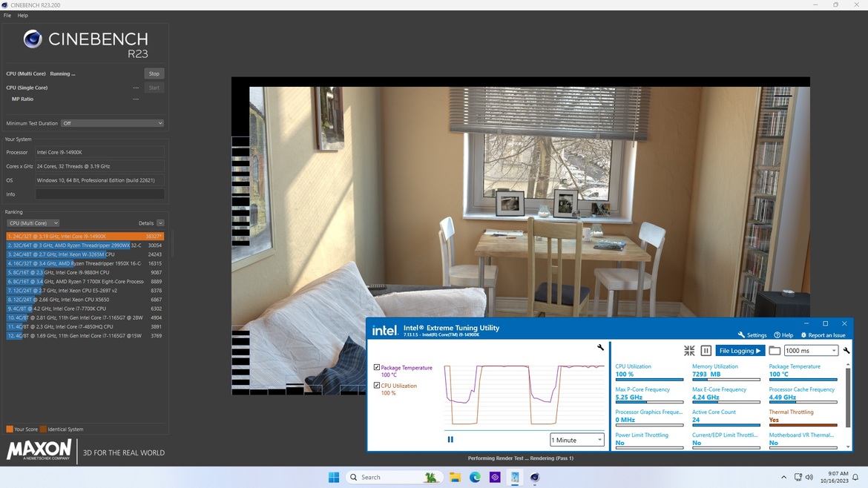Click Identical System legend swatch
The image size is (868, 488).
click(x=43, y=429)
